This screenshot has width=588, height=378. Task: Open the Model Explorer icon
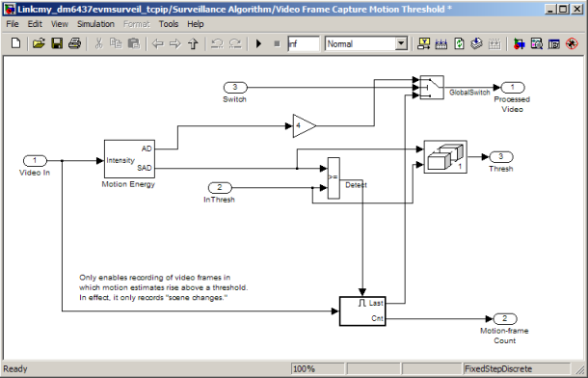pyautogui.click(x=537, y=44)
